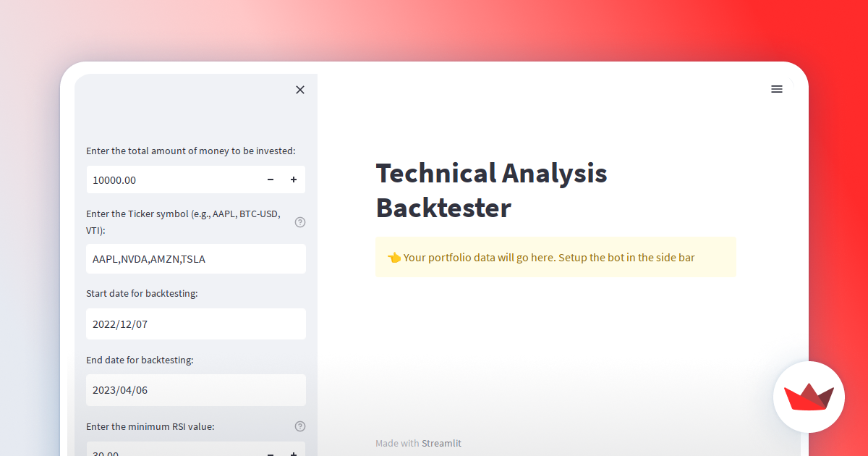Click the plus icon on investment amount
Viewport: 868px width, 456px height.
tap(294, 180)
